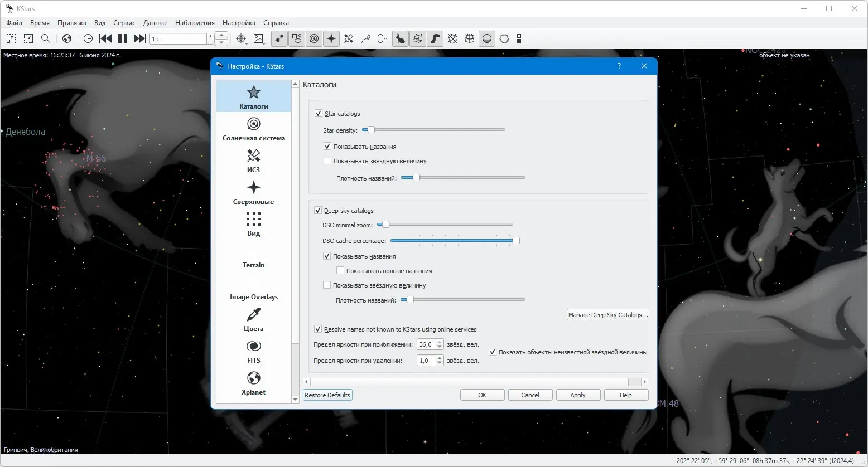Disable the Star catalogs checkbox
This screenshot has height=467, width=868.
(x=319, y=114)
